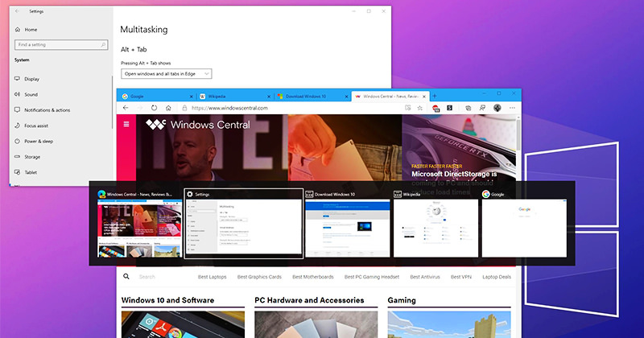Image resolution: width=644 pixels, height=338 pixels.
Task: Open Edge profile avatar
Action: [497, 108]
